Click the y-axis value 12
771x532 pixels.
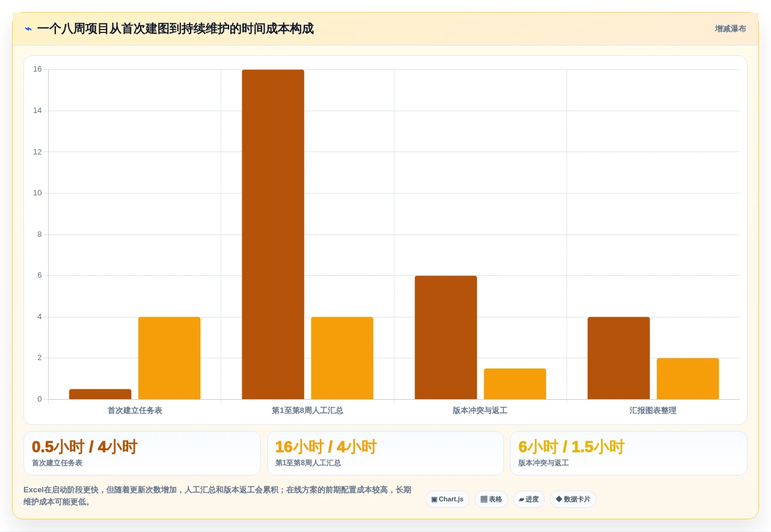click(x=37, y=151)
